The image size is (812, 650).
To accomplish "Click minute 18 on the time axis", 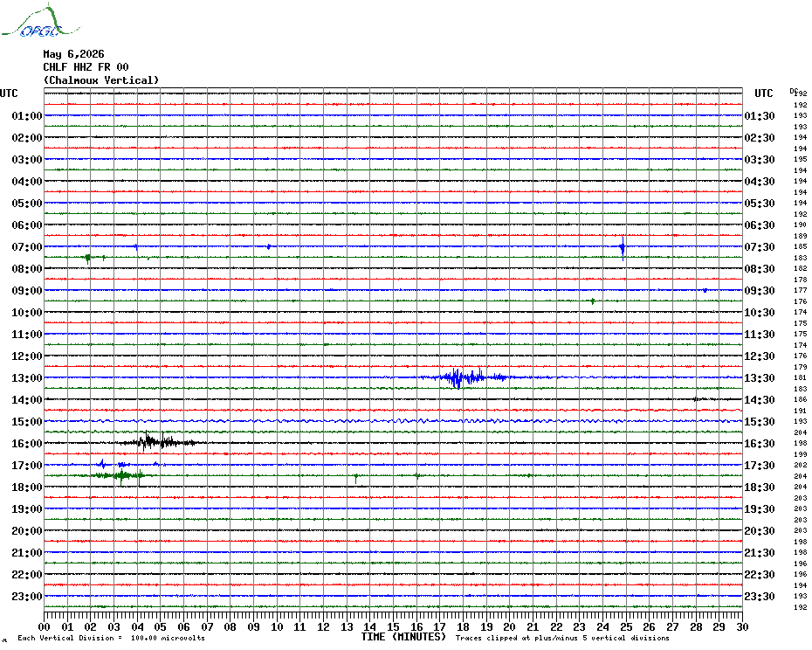I will click(x=463, y=627).
